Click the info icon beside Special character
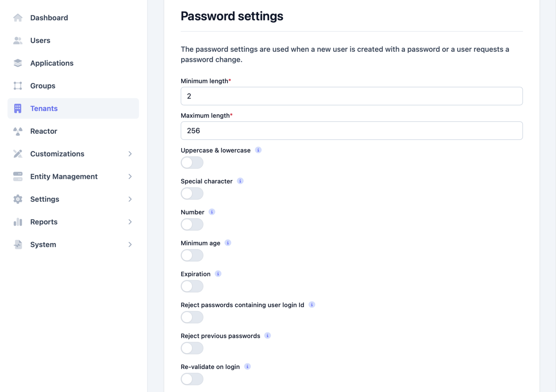556x392 pixels. point(240,180)
